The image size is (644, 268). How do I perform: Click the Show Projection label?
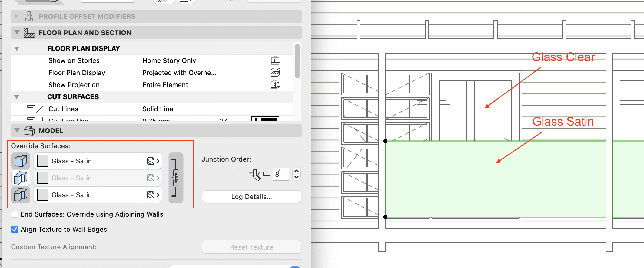click(74, 85)
